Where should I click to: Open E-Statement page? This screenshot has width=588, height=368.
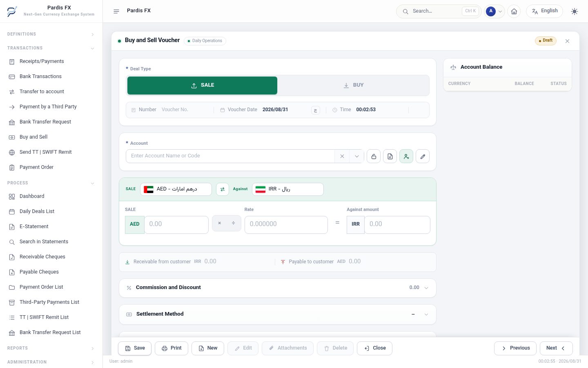(51, 227)
